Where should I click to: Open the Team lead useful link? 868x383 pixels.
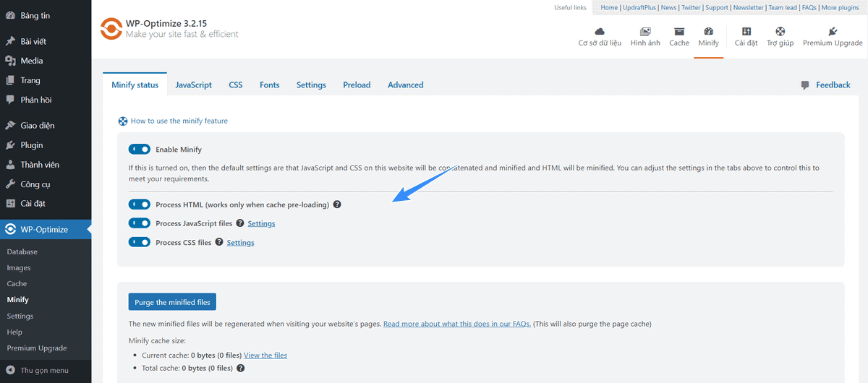[x=782, y=7]
